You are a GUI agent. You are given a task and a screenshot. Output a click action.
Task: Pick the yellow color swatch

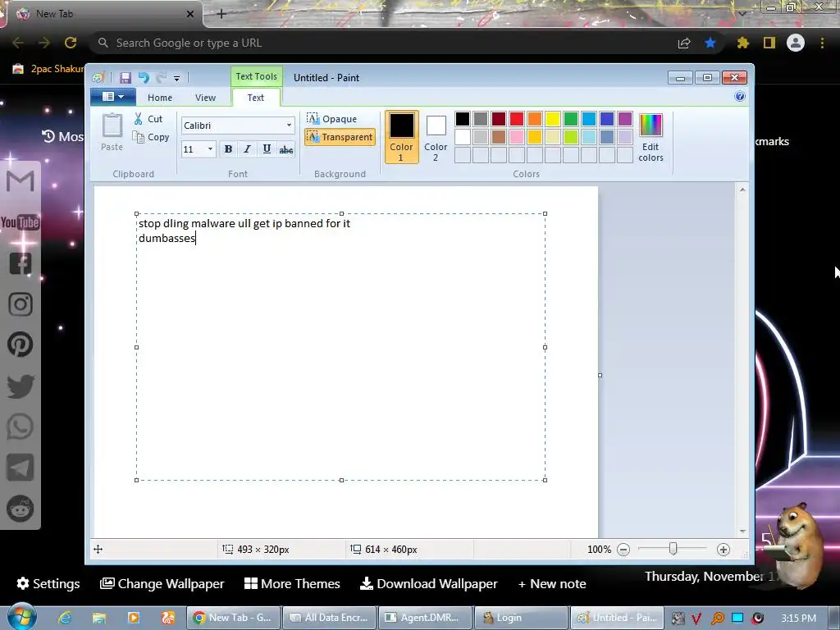pos(553,119)
